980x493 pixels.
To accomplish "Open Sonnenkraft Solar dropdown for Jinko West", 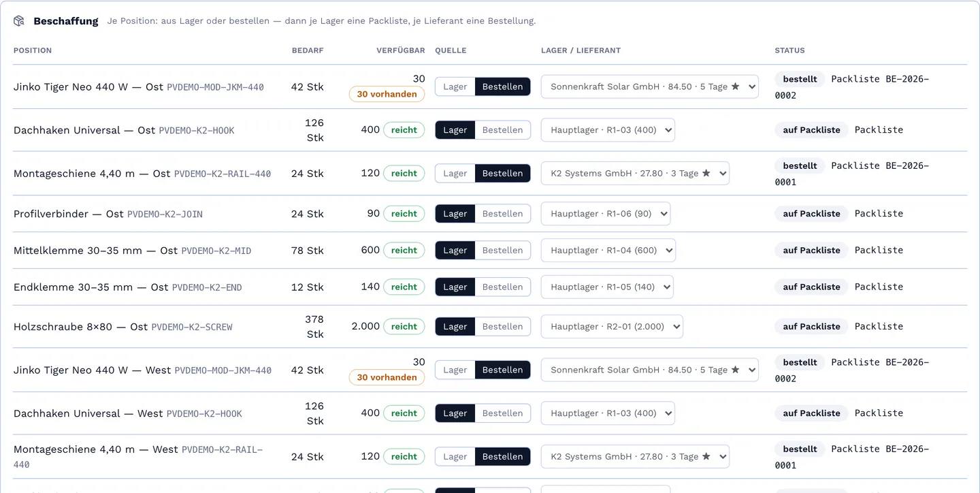I will pos(650,370).
